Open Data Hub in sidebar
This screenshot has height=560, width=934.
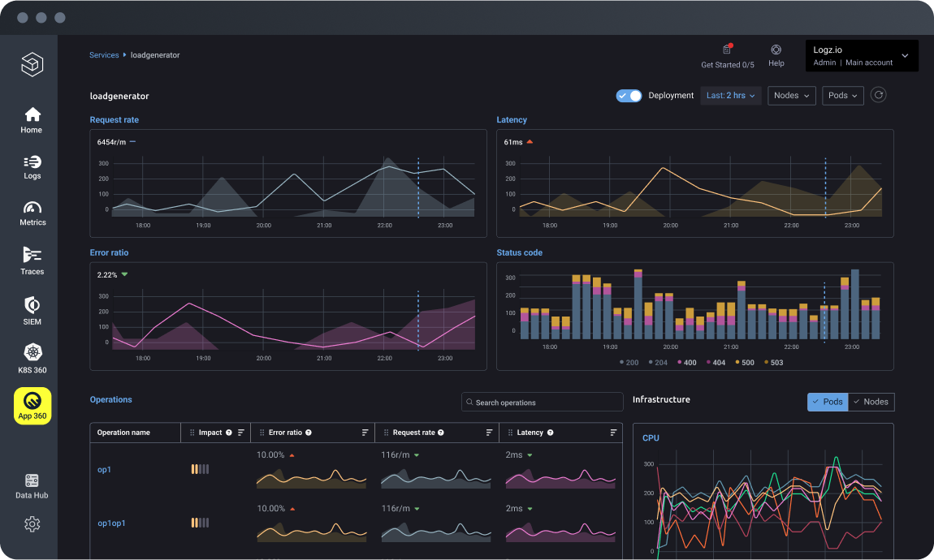pyautogui.click(x=32, y=486)
